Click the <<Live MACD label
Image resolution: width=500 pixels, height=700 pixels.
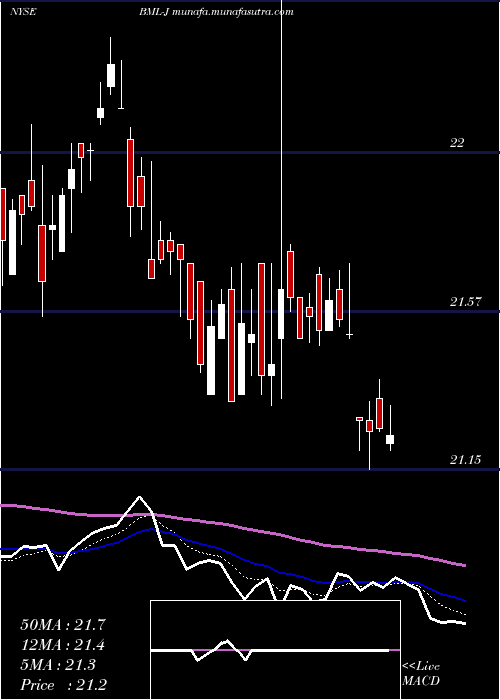pos(421,674)
